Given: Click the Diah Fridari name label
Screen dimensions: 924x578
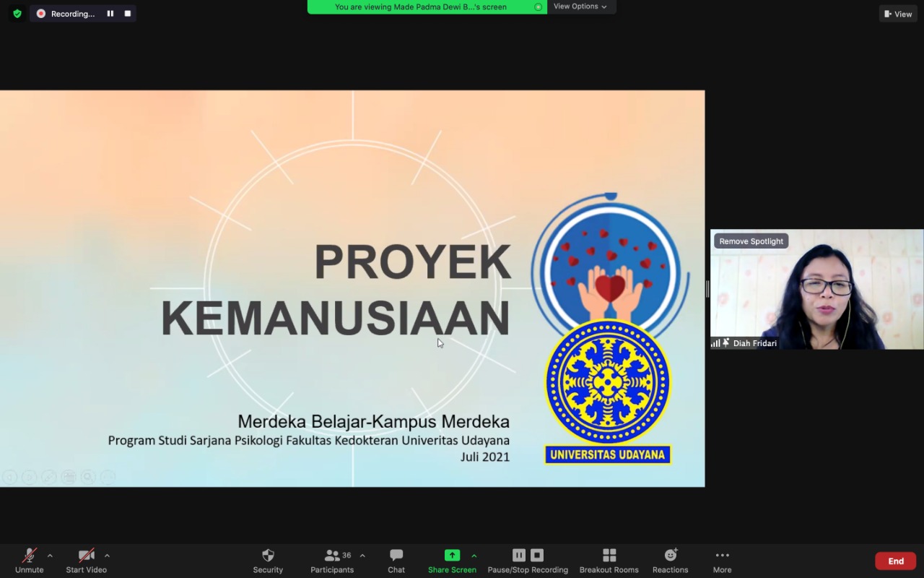Looking at the screenshot, I should [755, 343].
